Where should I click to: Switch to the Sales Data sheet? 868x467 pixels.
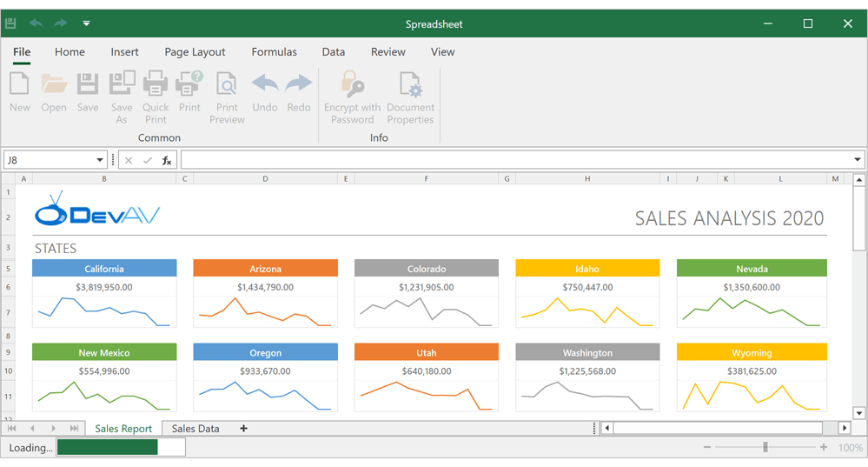tap(195, 429)
